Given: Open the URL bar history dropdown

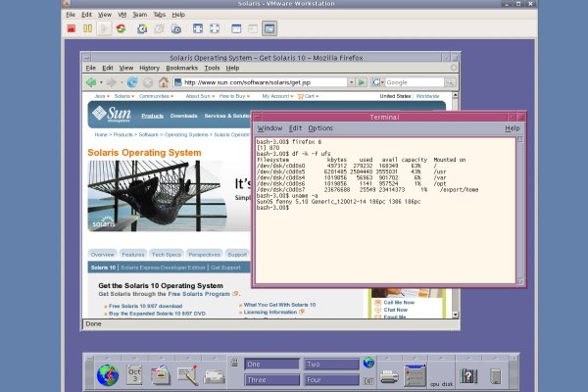Looking at the screenshot, I should point(351,82).
